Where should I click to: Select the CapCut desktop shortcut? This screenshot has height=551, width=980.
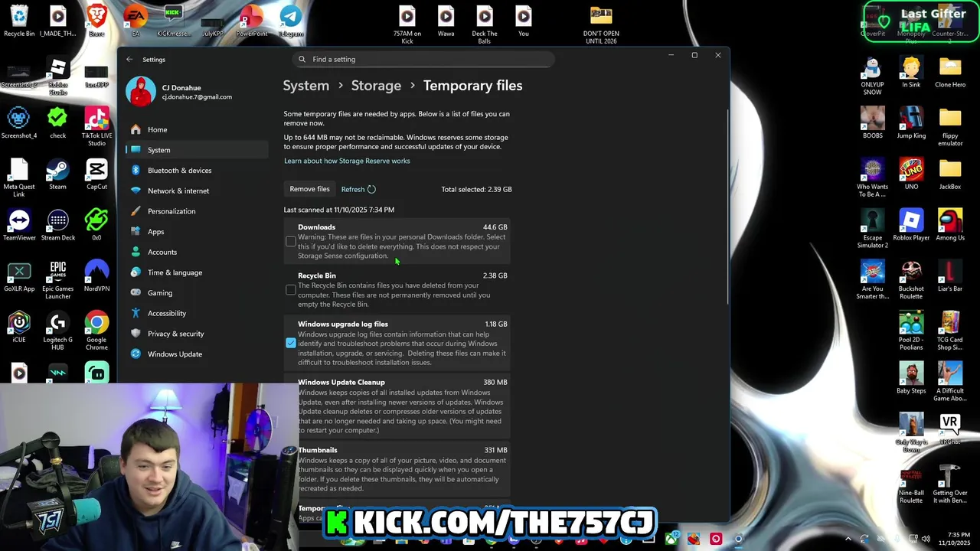(x=96, y=174)
